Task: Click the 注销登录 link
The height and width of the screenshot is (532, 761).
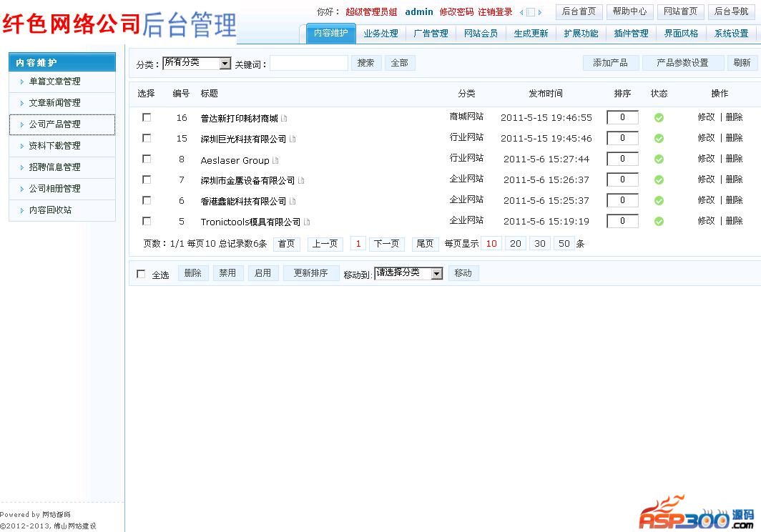Action: point(495,12)
